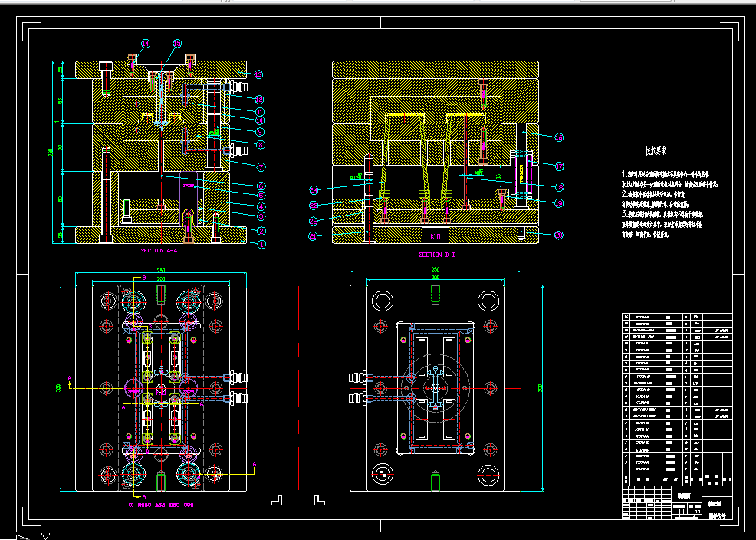Click part balloon number 10
The height and width of the screenshot is (540, 756).
coord(260,120)
